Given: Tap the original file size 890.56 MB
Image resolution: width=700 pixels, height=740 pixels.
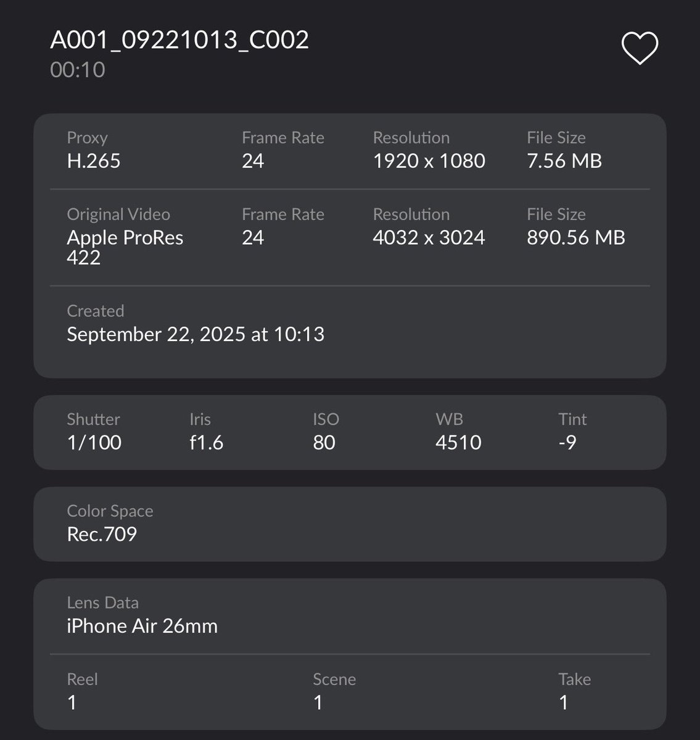Looking at the screenshot, I should click(576, 237).
